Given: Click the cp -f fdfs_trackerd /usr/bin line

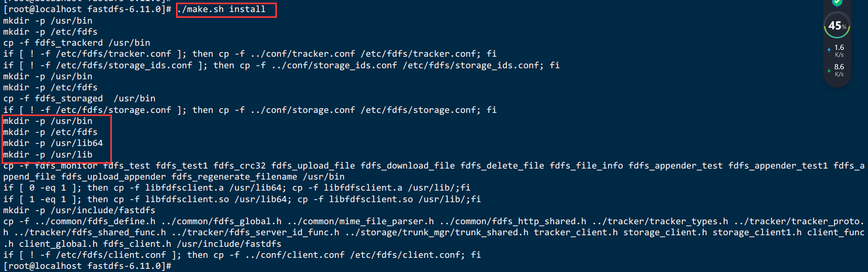Looking at the screenshot, I should point(77,43).
